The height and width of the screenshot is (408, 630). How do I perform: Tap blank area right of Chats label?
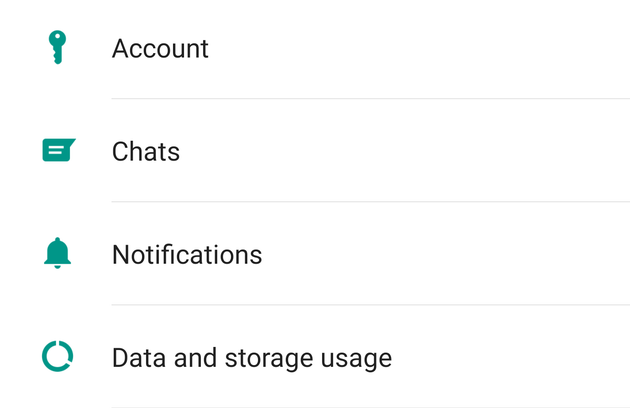tap(400, 152)
